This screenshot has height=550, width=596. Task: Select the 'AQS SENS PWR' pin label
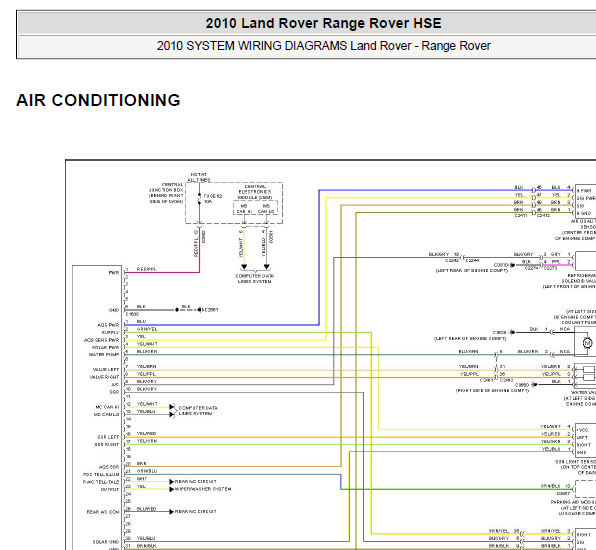point(101,340)
